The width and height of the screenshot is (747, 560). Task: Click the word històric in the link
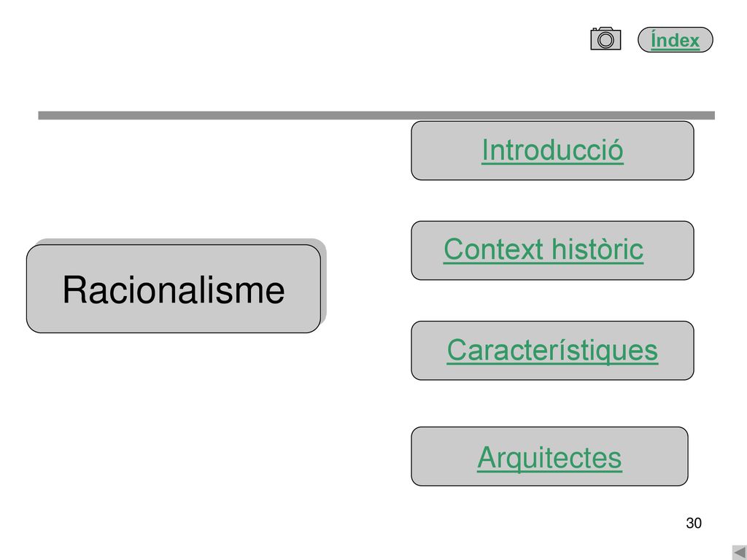(597, 249)
